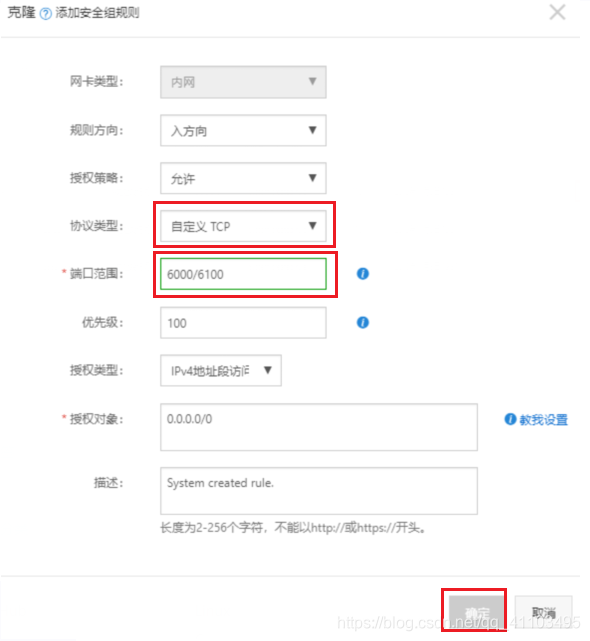
Task: Click the 描述 label
Action: click(x=108, y=483)
